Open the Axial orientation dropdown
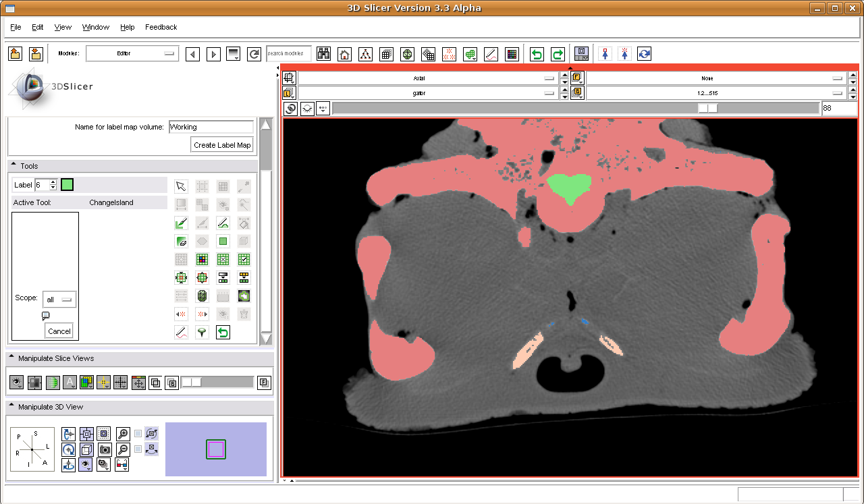 [x=429, y=78]
